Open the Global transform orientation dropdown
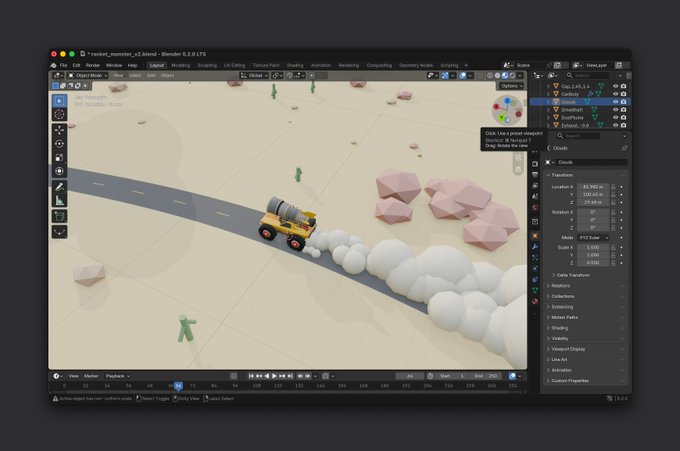Screen dimensions: 680x451 pos(254,75)
